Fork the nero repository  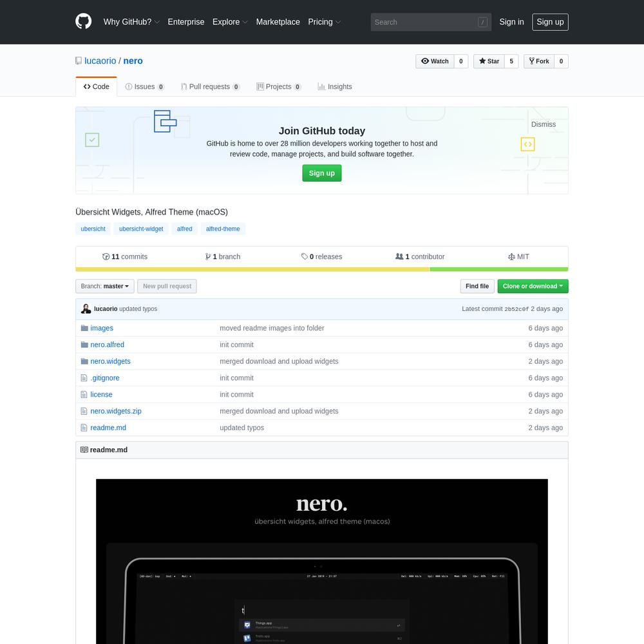coord(539,61)
